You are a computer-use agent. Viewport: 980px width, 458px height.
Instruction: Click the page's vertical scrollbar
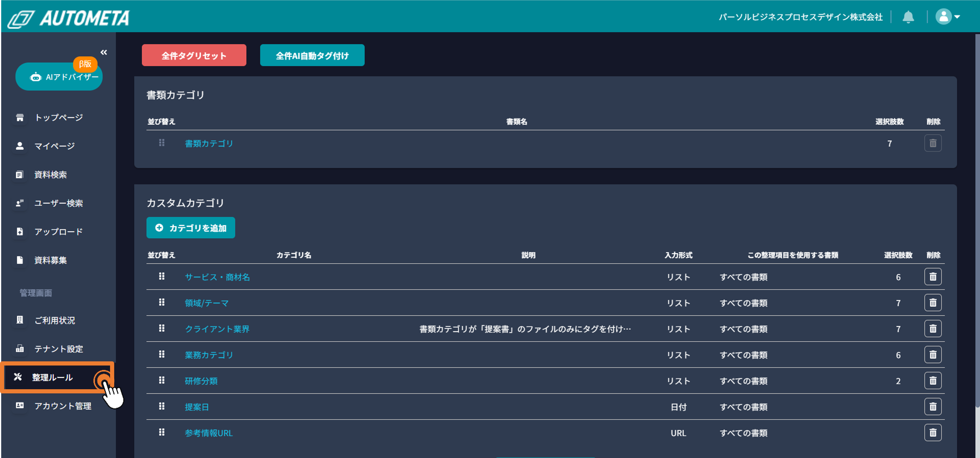[977, 221]
